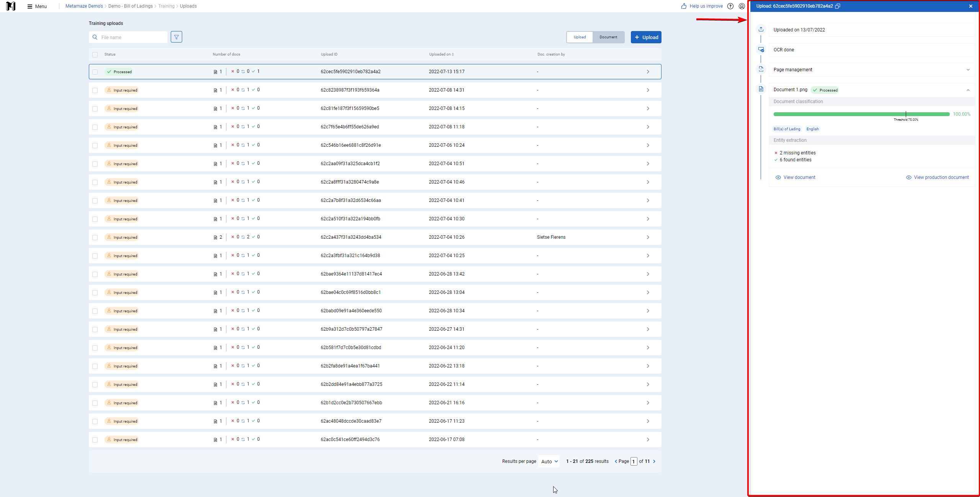Open the Results per page Auto dropdown
The width and height of the screenshot is (980, 497).
[x=549, y=461]
